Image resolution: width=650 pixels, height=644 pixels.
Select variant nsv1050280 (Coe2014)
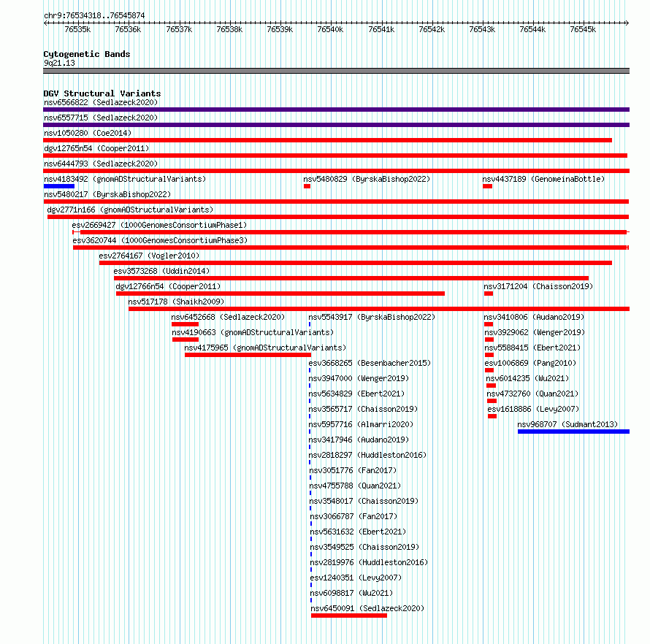pos(88,133)
